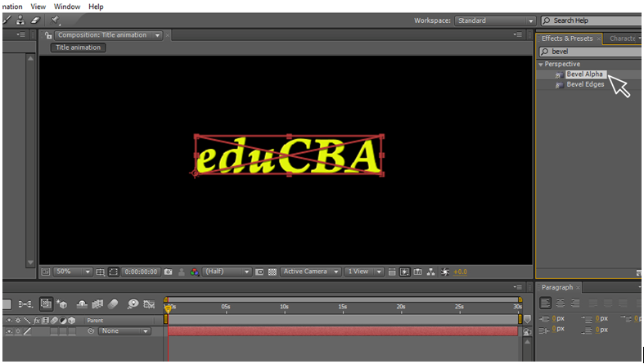Toggle Motion Blur for all layers
644x364 pixels.
pos(113,304)
